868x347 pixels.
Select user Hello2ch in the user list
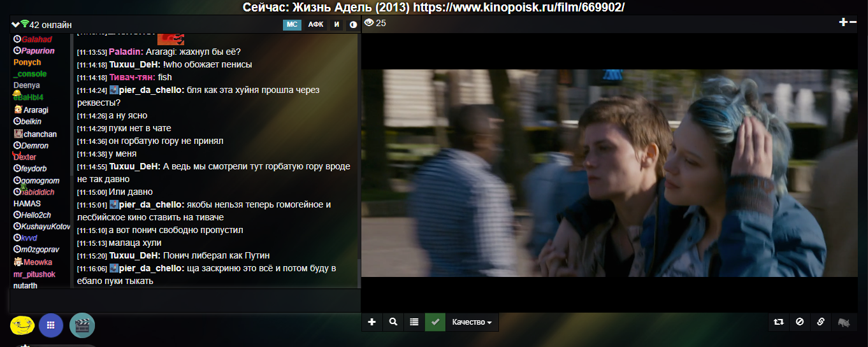point(36,215)
